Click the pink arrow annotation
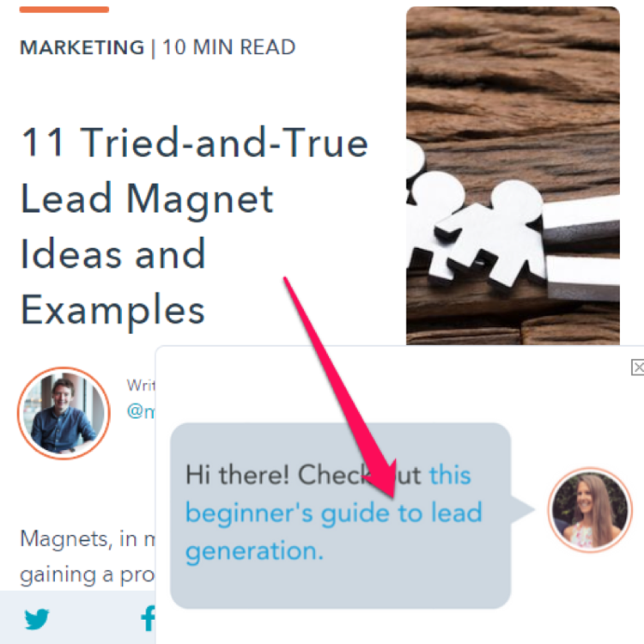Image resolution: width=644 pixels, height=644 pixels. (340, 387)
